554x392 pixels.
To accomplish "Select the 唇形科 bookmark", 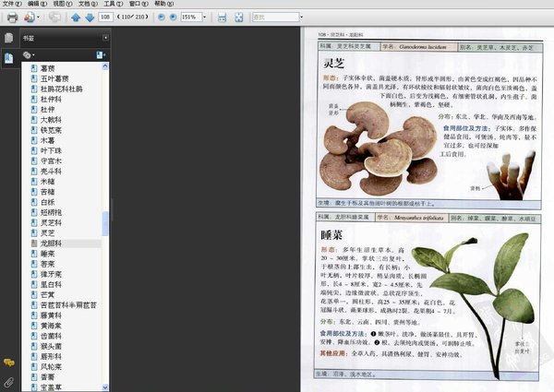I will pos(51,356).
